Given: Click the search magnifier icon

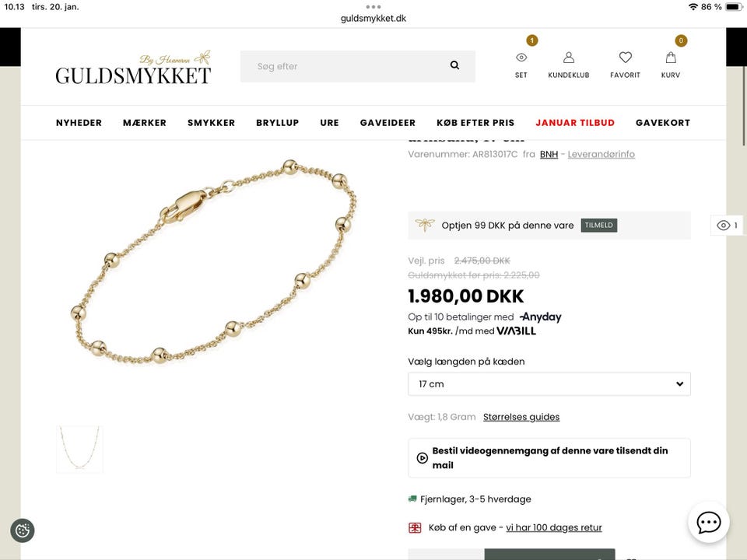Looking at the screenshot, I should coord(454,65).
